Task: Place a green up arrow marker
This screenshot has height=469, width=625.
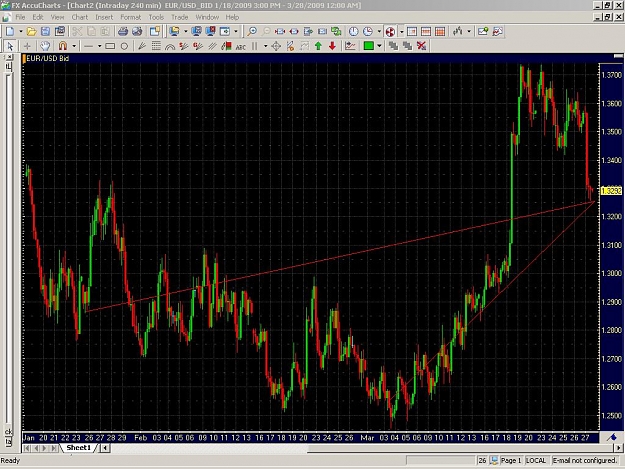Action: pyautogui.click(x=318, y=46)
